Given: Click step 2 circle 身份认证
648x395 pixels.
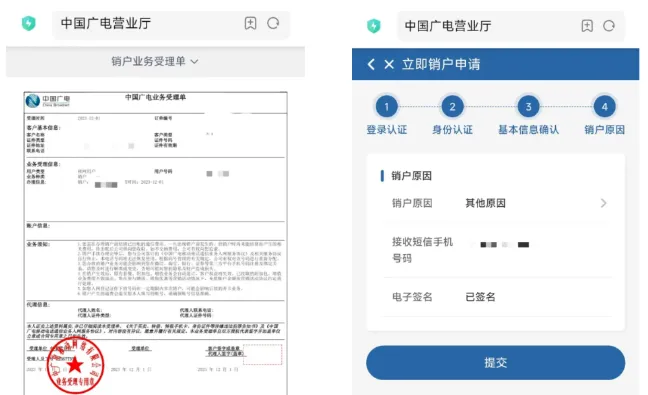Looking at the screenshot, I should [x=452, y=107].
